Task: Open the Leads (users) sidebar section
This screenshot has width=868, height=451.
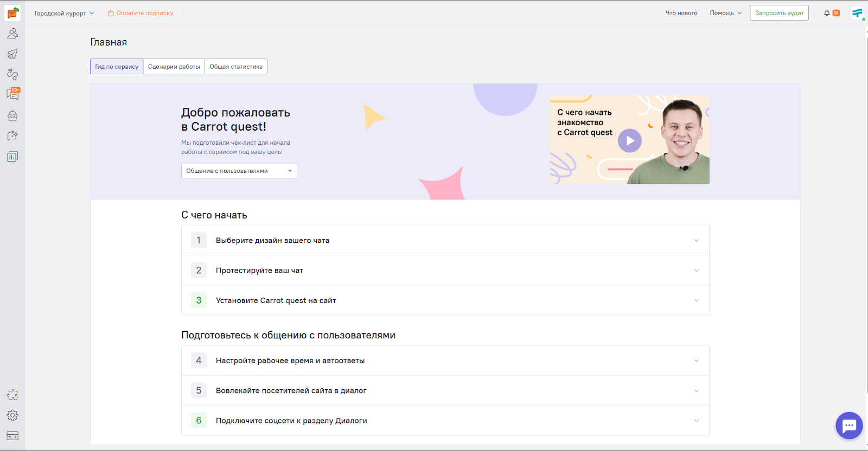Action: point(12,34)
